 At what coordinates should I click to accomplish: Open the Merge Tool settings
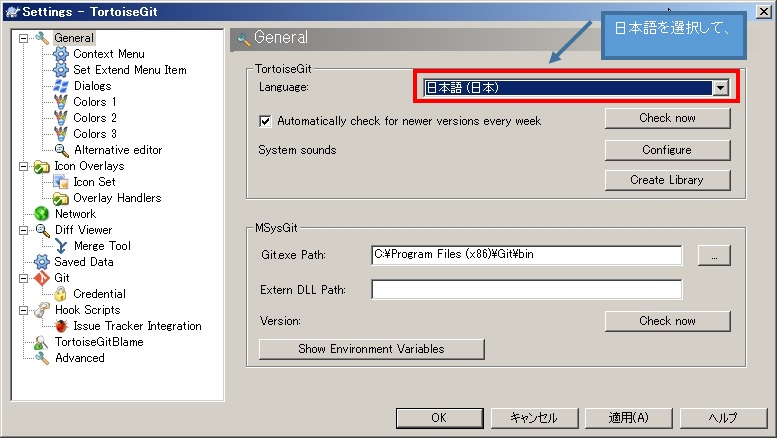click(x=102, y=246)
